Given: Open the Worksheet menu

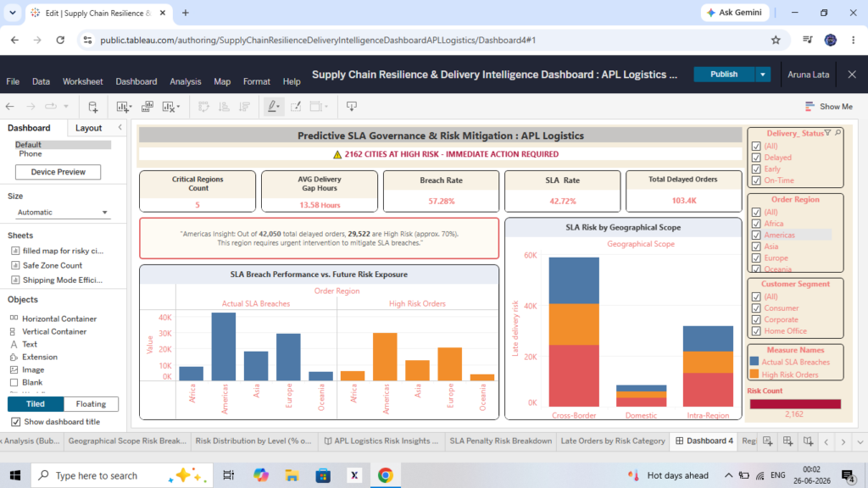Looking at the screenshot, I should [x=82, y=81].
